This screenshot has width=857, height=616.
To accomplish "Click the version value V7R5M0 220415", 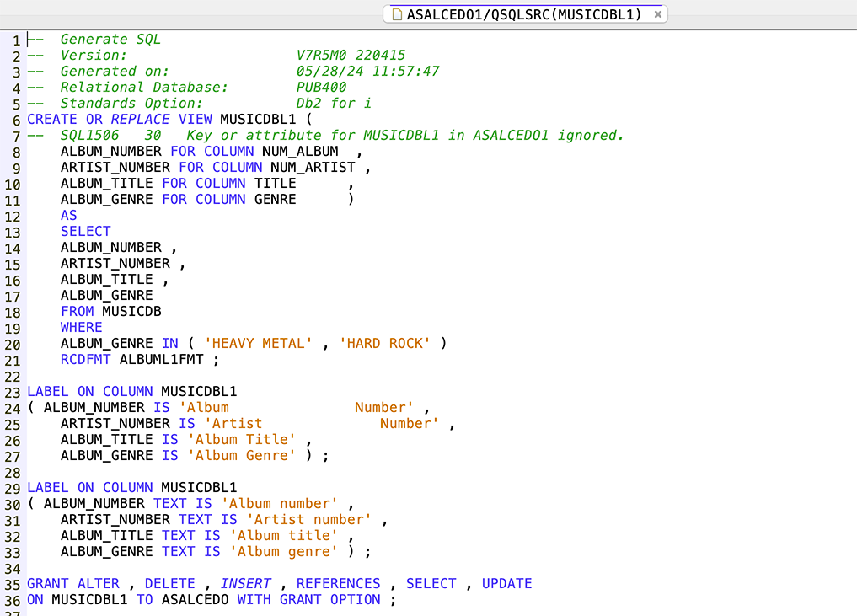I will point(351,56).
